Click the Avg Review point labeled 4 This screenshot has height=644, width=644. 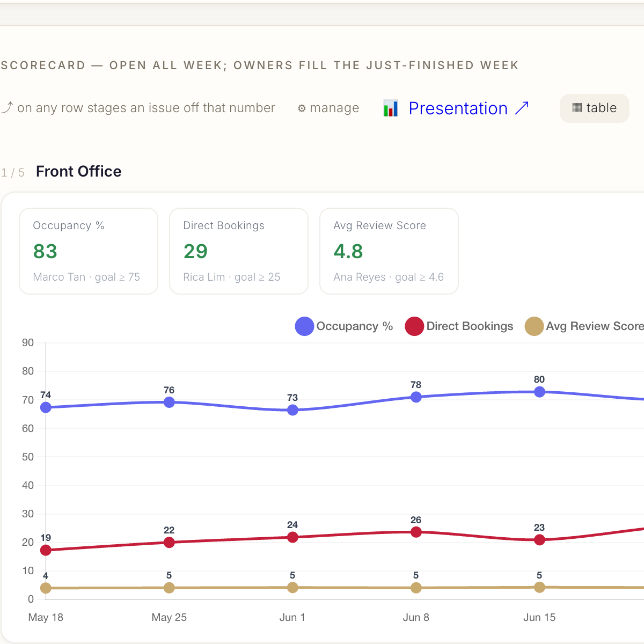click(46, 588)
